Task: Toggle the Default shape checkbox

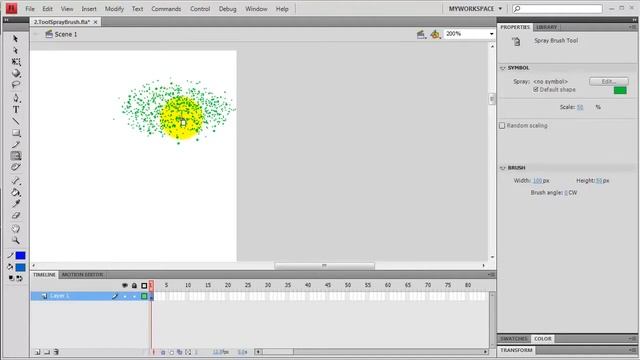Action: 536,89
